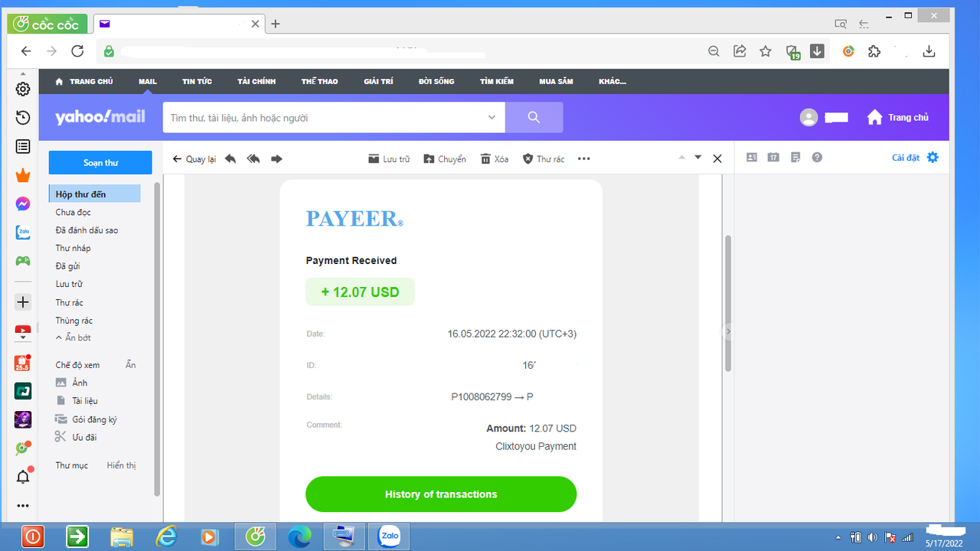Open the KHÁC... menu item
Viewport: 980px width, 551px height.
[x=612, y=81]
